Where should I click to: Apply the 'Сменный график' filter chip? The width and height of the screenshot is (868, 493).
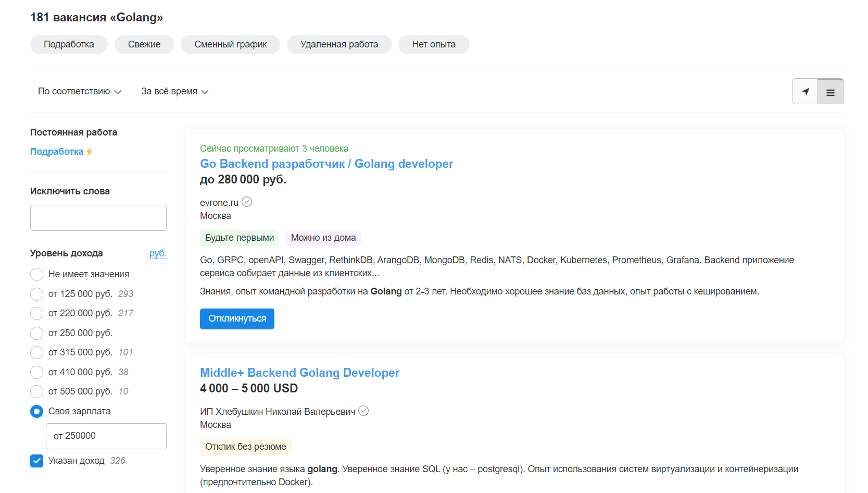coord(230,44)
